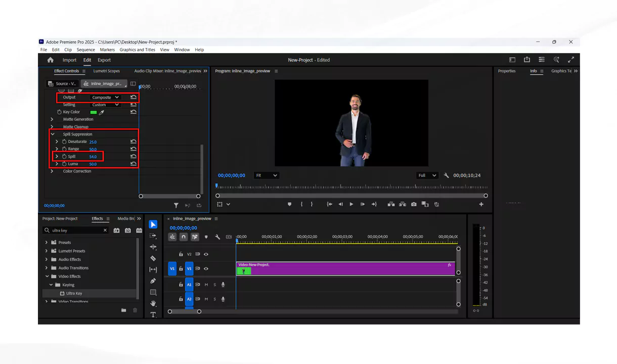Toggle Linked Selection in timeline
Screen dimensions: 617x364
coord(195,237)
